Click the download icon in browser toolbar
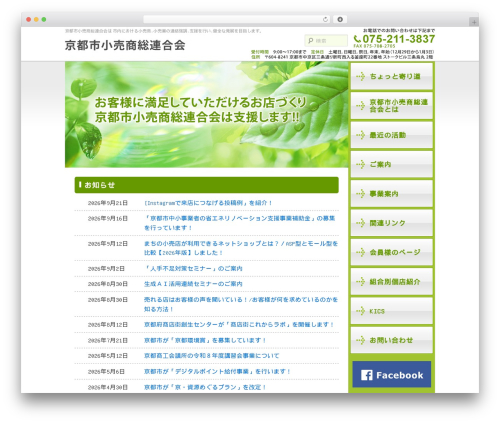The width and height of the screenshot is (500, 423). (x=340, y=20)
